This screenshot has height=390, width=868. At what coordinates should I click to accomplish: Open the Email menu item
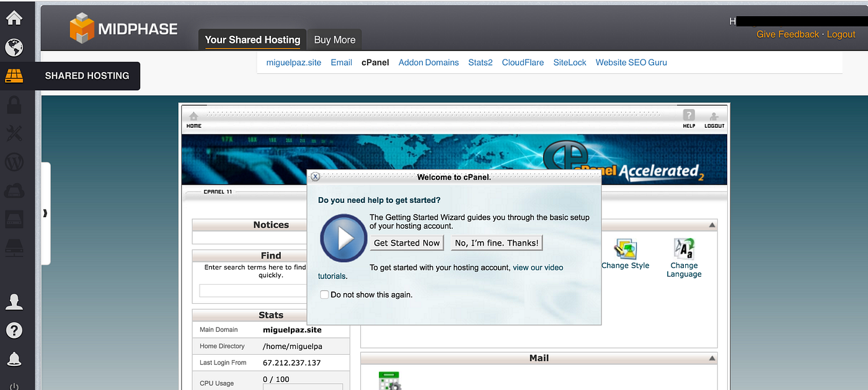pyautogui.click(x=342, y=63)
